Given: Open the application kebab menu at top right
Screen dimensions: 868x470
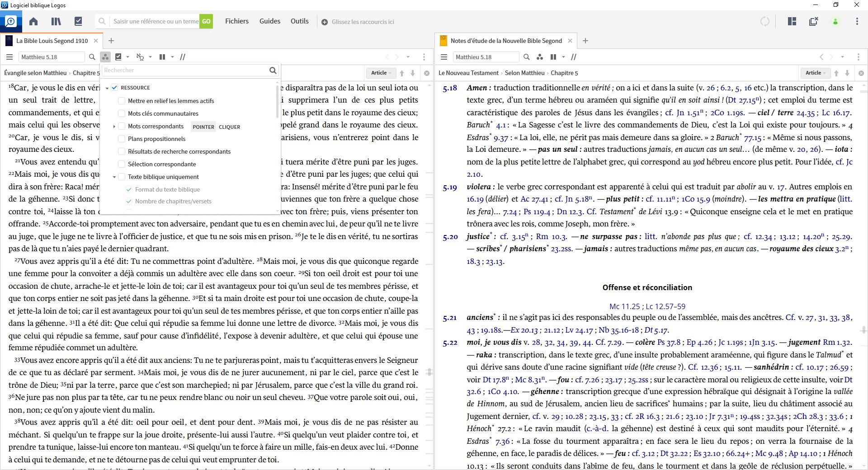Looking at the screenshot, I should point(857,21).
